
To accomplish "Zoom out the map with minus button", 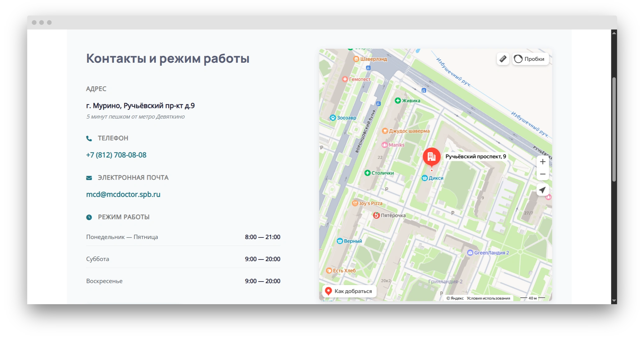I will [542, 174].
